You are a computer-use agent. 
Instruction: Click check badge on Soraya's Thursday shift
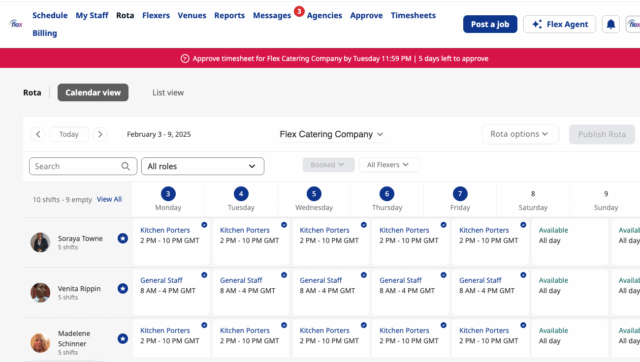pyautogui.click(x=443, y=225)
